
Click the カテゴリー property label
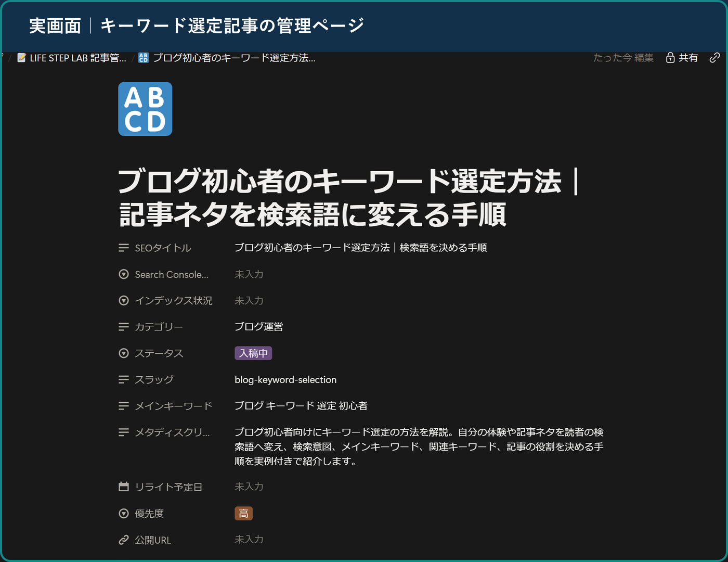coord(159,327)
